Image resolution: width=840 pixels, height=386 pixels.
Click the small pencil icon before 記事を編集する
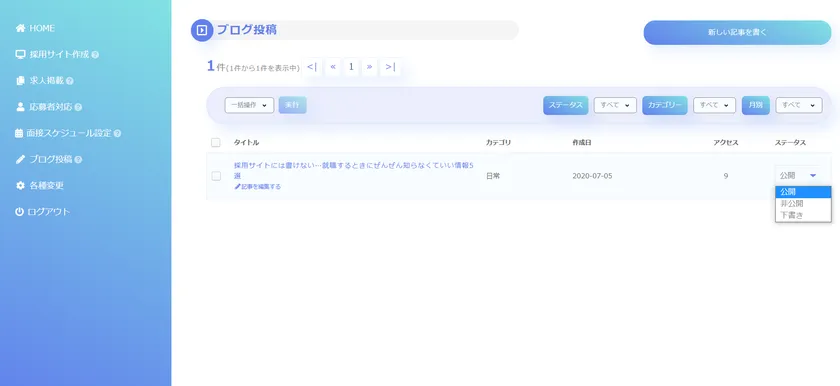pos(237,187)
